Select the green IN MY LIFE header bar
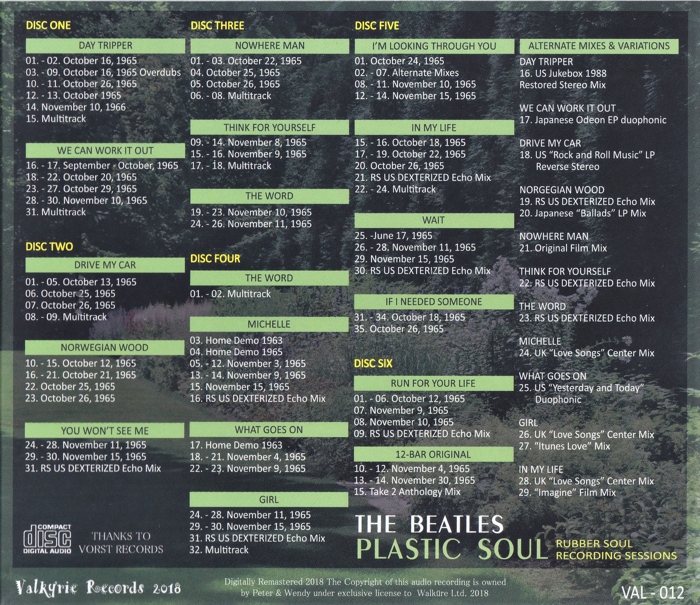 click(x=434, y=128)
